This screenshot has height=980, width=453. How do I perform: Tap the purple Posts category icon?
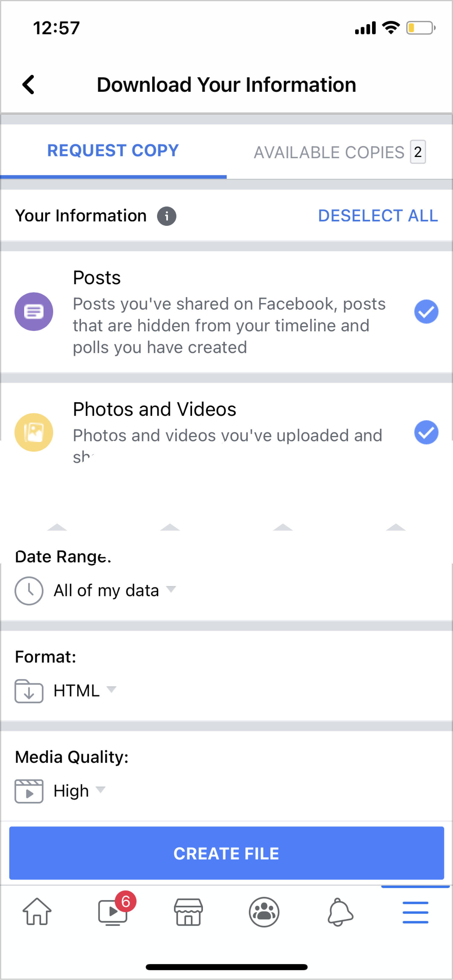pyautogui.click(x=34, y=312)
